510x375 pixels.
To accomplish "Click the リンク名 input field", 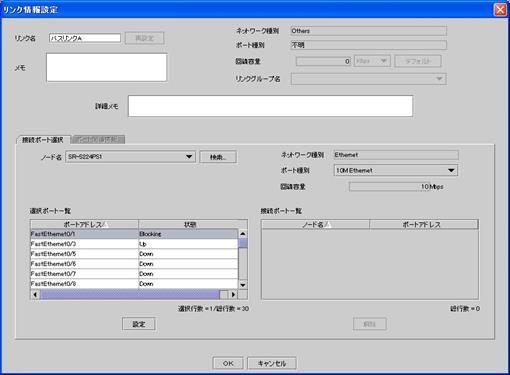I will coord(85,38).
